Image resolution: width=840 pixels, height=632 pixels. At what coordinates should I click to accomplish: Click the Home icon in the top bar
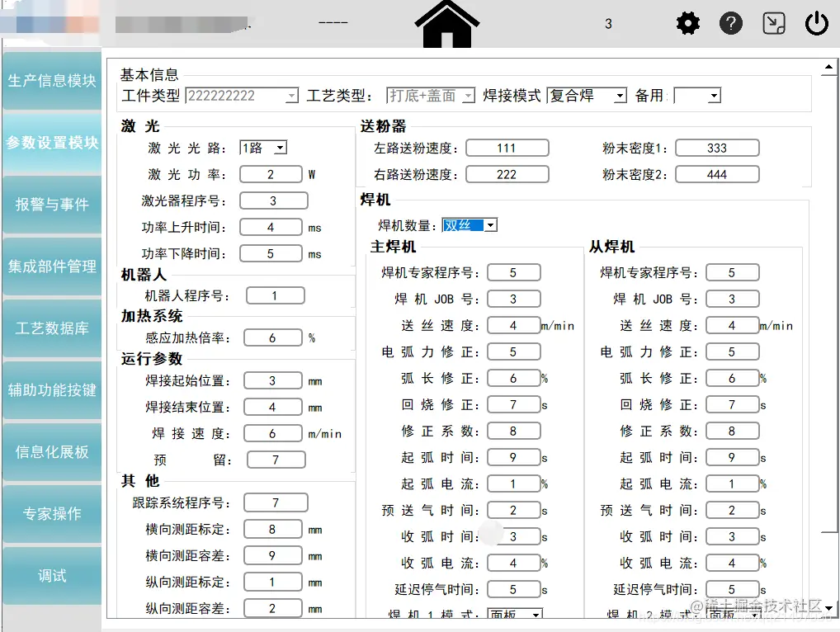click(x=446, y=23)
